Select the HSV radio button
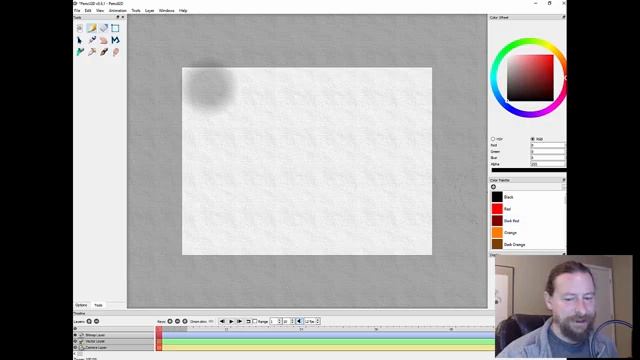The image size is (640, 360). tap(493, 139)
